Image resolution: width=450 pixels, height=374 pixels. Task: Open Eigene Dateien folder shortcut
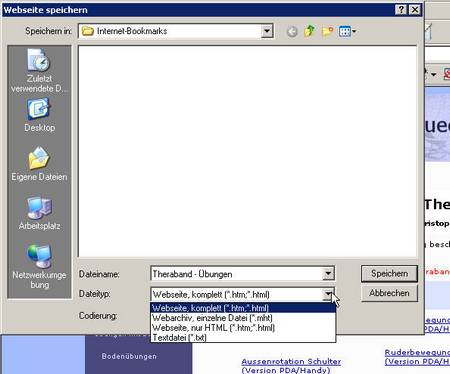(39, 163)
